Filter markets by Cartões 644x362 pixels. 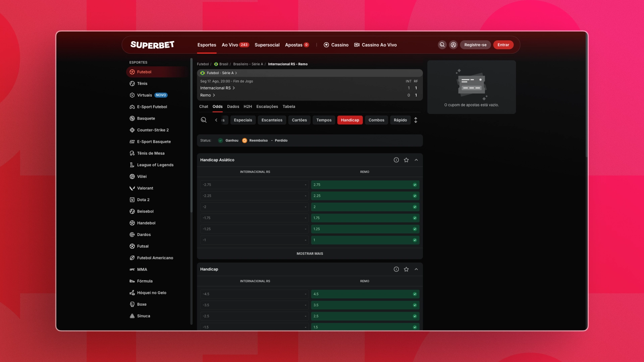coord(300,120)
